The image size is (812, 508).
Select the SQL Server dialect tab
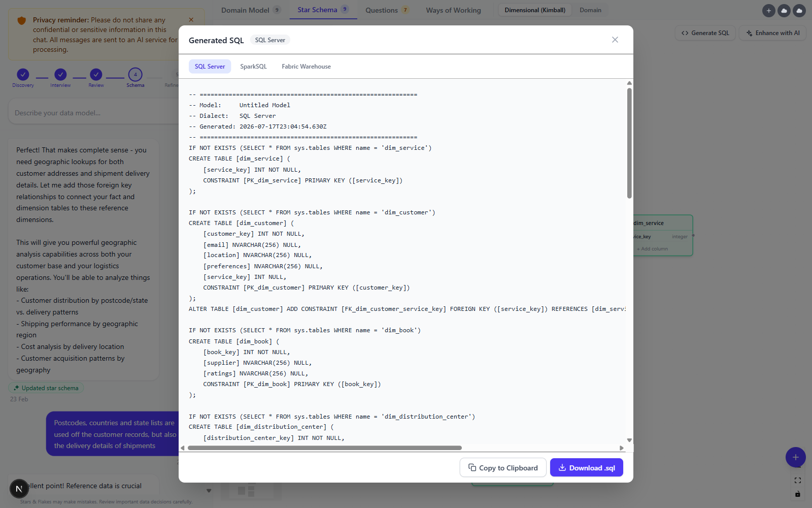tap(210, 67)
